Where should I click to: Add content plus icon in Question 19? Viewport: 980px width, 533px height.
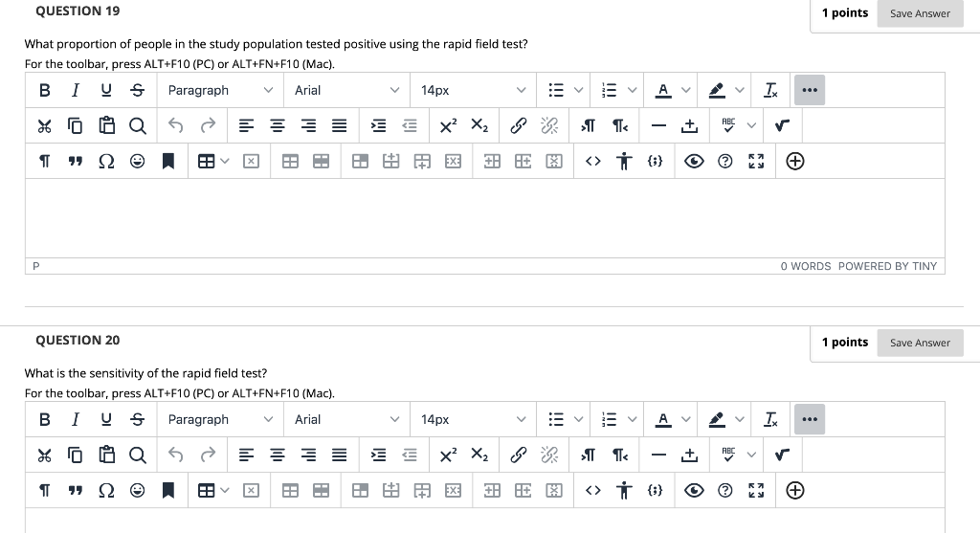click(795, 161)
